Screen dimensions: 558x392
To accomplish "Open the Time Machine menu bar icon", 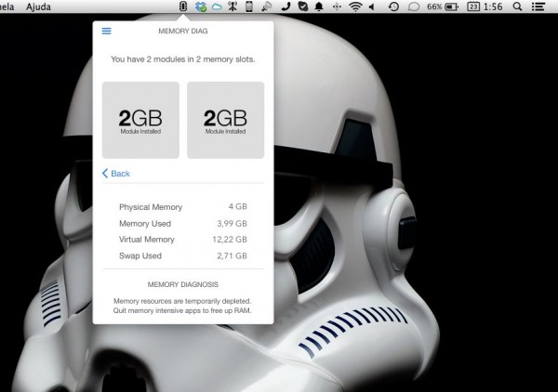I will click(x=393, y=7).
